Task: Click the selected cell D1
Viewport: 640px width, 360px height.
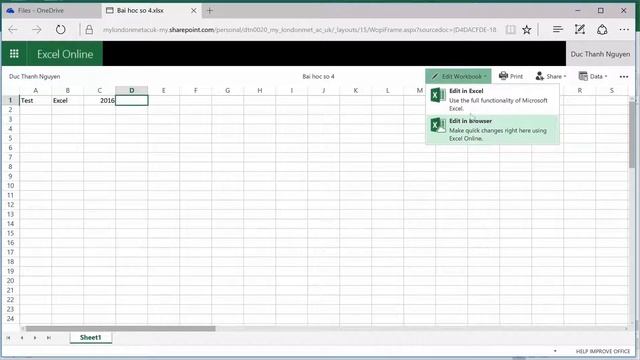Action: pyautogui.click(x=131, y=100)
